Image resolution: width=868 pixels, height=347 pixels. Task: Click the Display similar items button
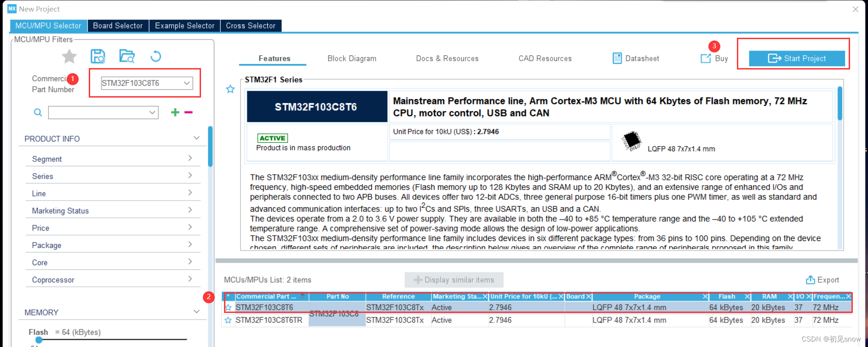pyautogui.click(x=454, y=280)
